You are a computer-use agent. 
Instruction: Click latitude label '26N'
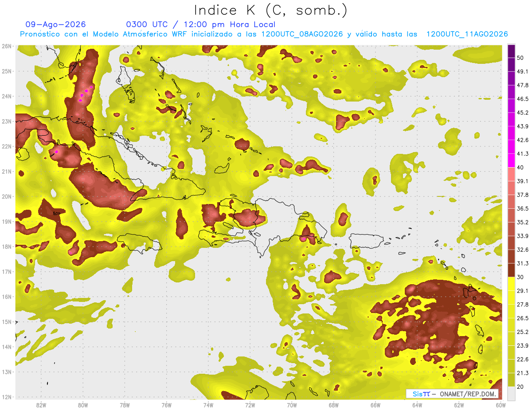(x=7, y=46)
